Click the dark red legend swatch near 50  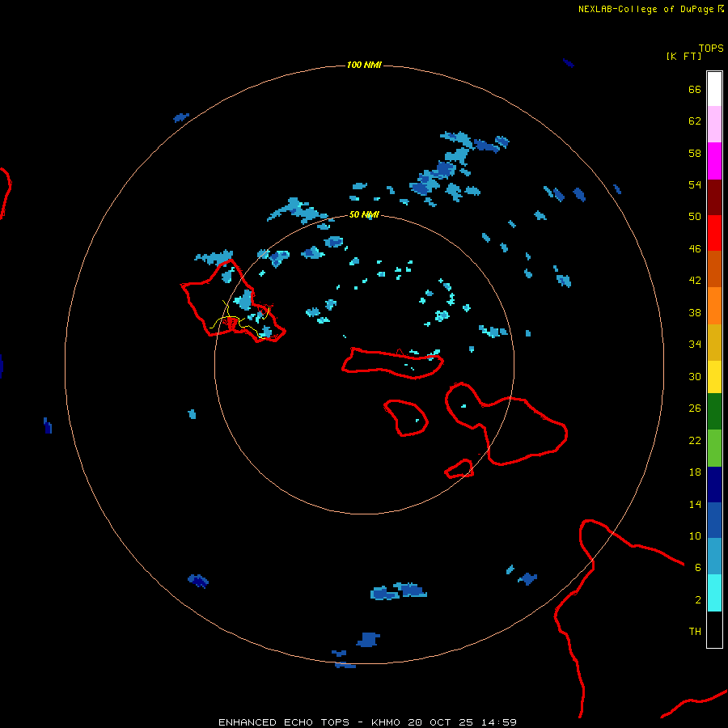tap(714, 197)
